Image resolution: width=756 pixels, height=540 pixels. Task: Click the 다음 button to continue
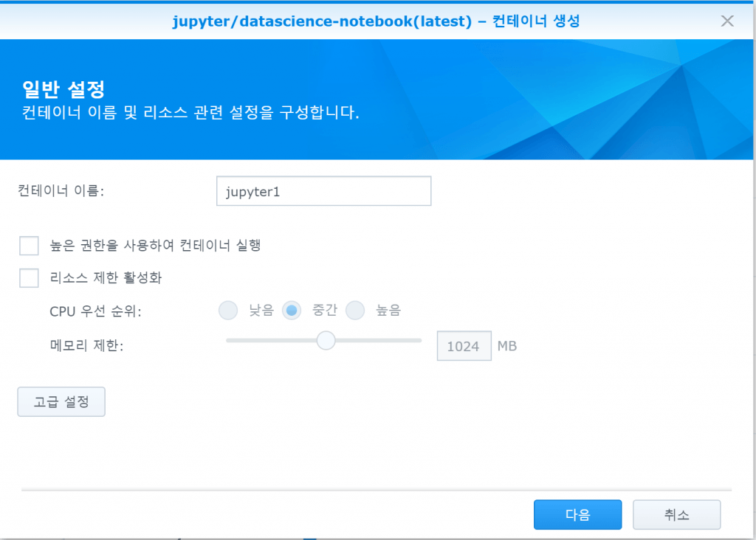tap(577, 514)
